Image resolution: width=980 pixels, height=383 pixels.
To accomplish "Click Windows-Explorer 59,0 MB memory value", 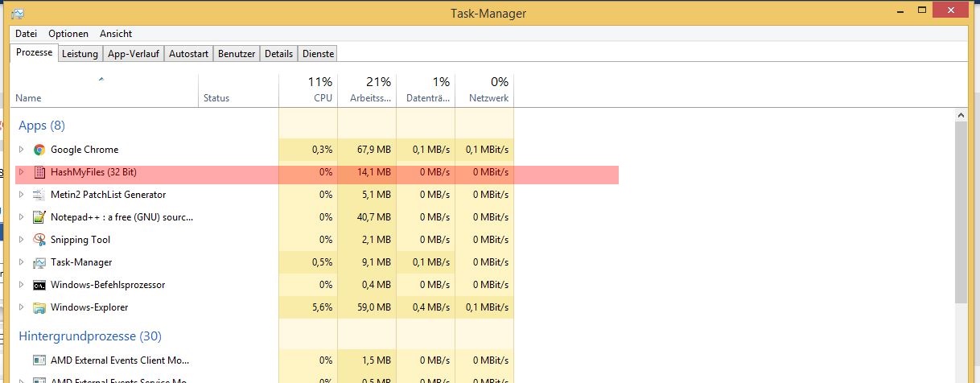I will click(374, 307).
